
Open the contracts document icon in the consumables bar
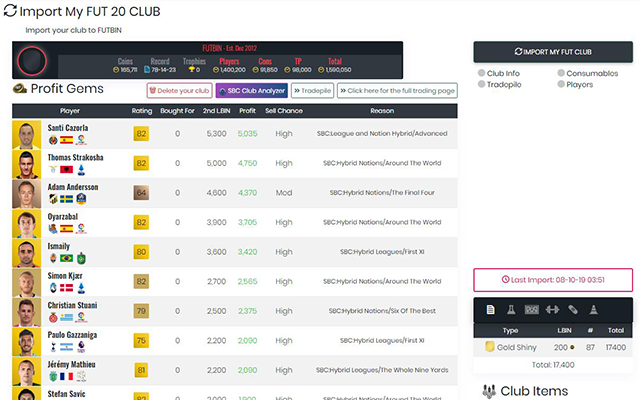coord(491,310)
